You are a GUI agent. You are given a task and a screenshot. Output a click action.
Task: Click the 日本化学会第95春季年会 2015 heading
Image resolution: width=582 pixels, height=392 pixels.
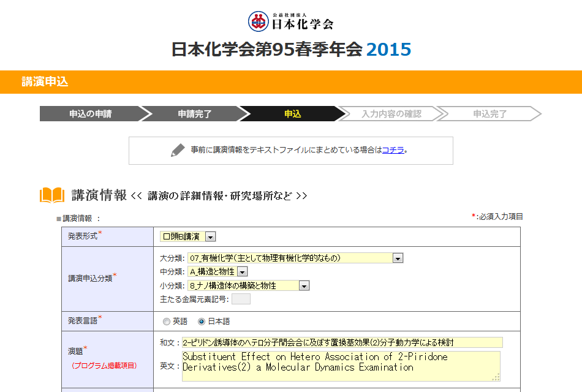tap(291, 50)
